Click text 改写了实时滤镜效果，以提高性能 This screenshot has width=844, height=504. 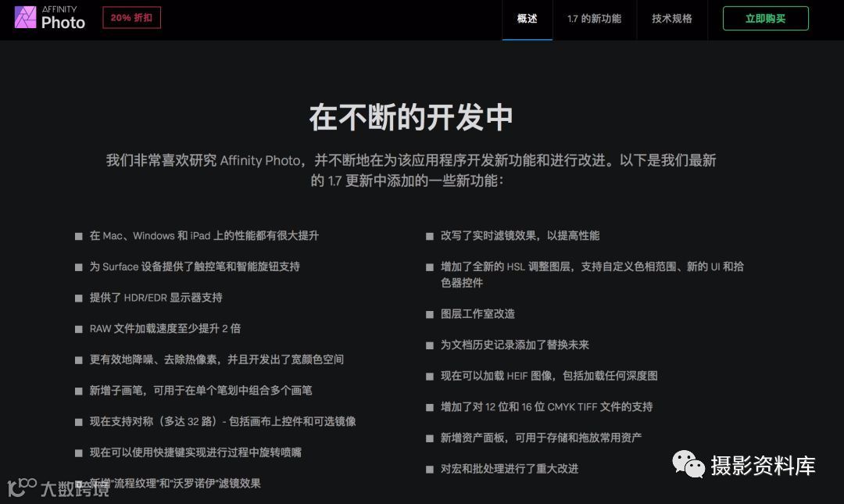click(520, 235)
